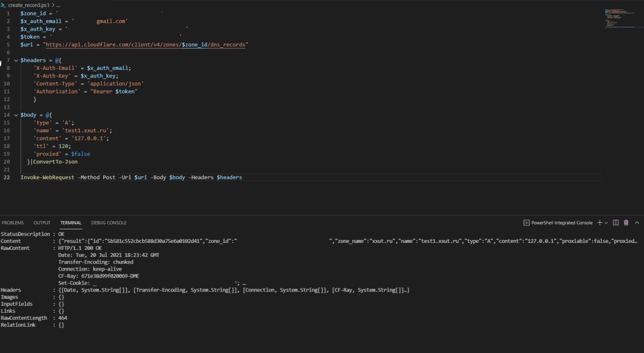Maximize the panel with chevron up
644x353 pixels.
(637, 223)
